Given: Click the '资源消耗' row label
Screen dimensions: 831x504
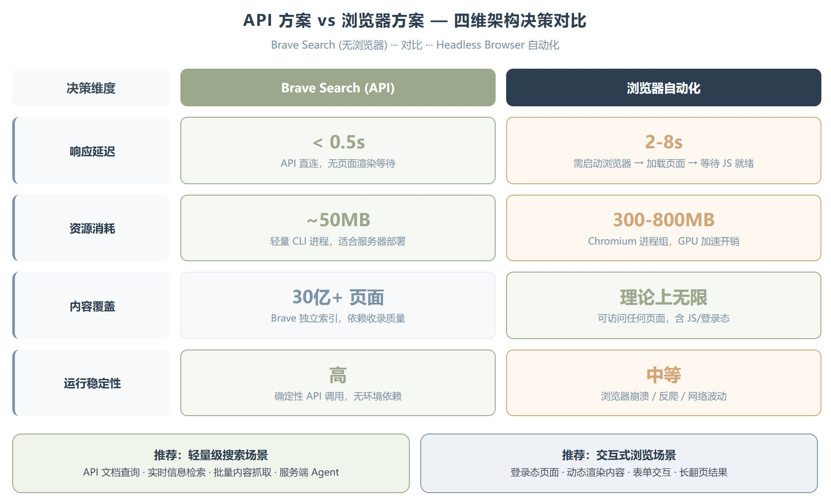Looking at the screenshot, I should pyautogui.click(x=91, y=228).
